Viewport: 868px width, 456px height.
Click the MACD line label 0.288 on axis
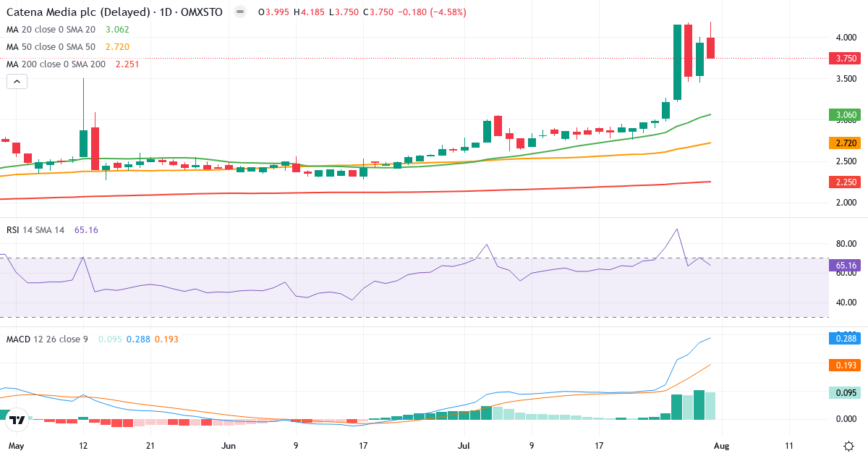846,338
